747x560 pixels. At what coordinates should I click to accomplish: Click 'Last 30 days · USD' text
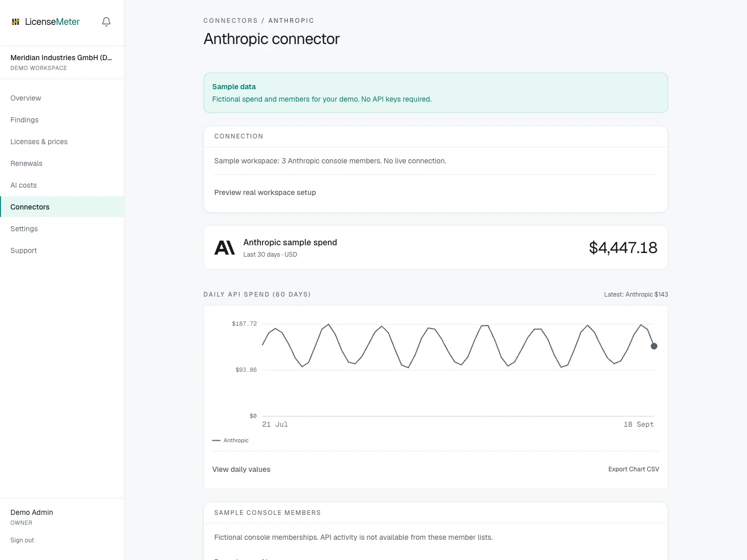[x=270, y=255]
